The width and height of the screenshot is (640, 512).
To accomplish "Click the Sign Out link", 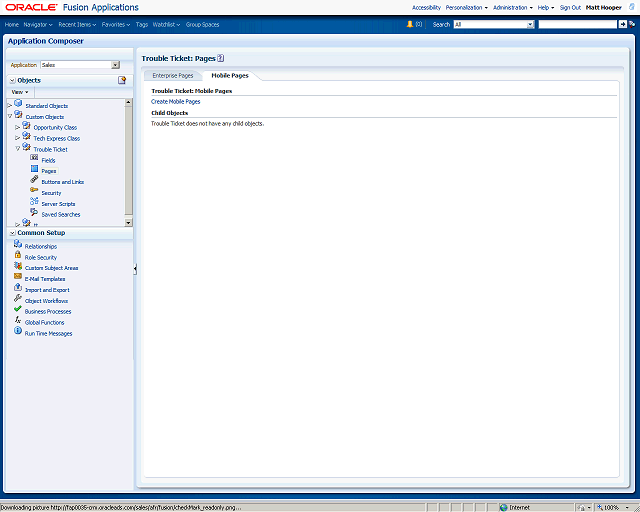I will click(x=570, y=8).
